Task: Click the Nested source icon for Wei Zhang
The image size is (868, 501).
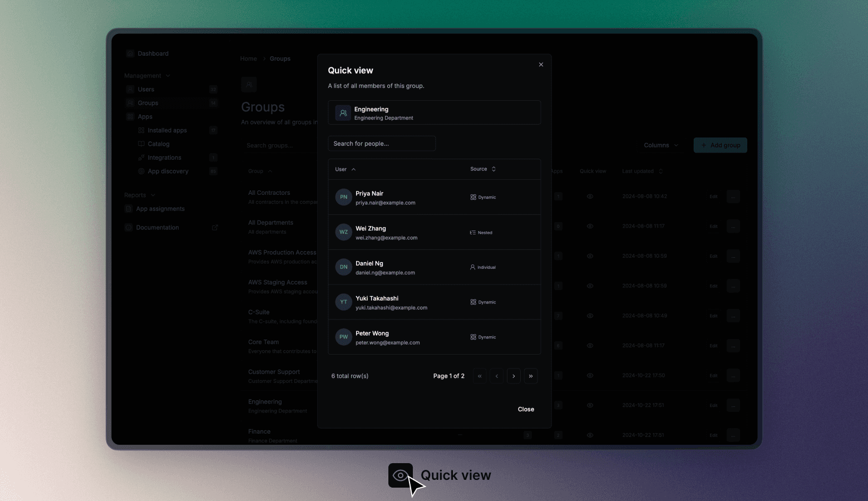Action: [x=473, y=233]
